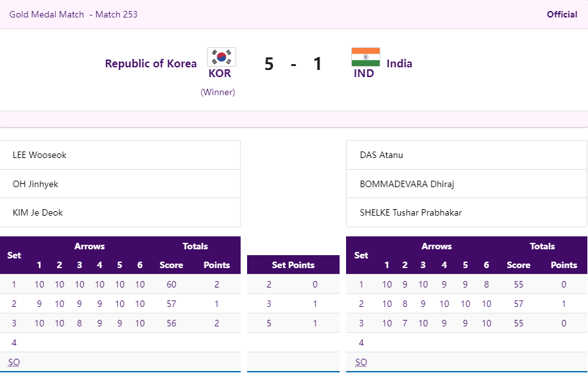Click the Gold Medal Match 253 heading
Screen dimensions: 588x373
(x=73, y=14)
